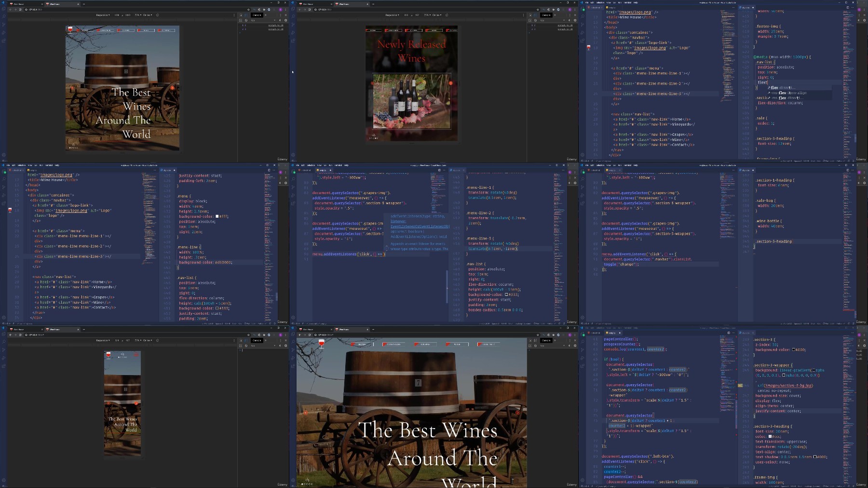Click split editor icon in flex-autocomplete editor

click(x=848, y=7)
